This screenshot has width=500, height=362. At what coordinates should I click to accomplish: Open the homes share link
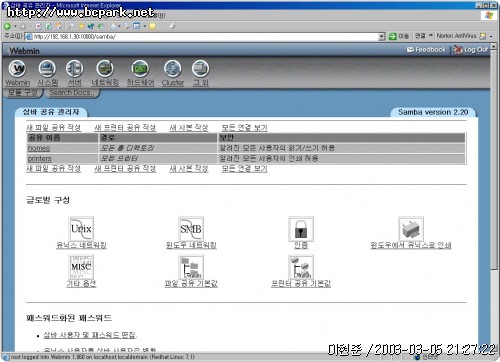[39, 148]
